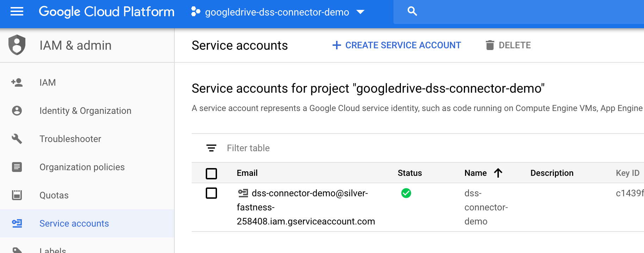644x253 pixels.
Task: Click the Quotas icon in sidebar
Action: [17, 195]
